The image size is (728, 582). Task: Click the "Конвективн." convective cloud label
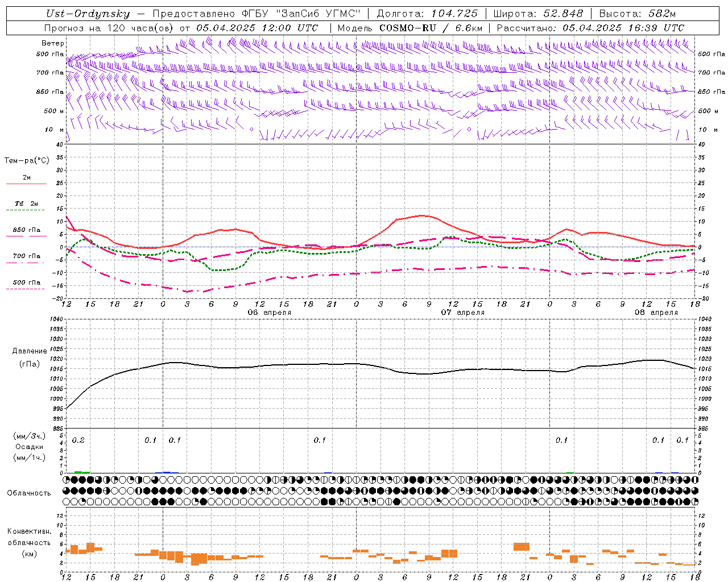pos(30,531)
